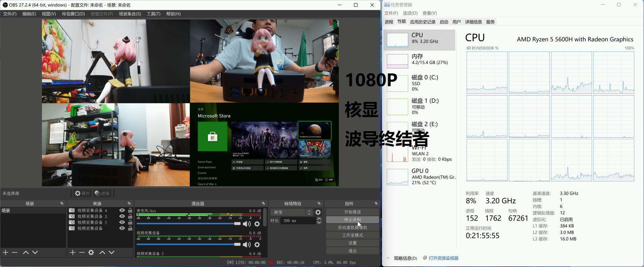Viewport: 644px width, 267px height.
Task: Hide 视频采集设备 2 with its eye icon
Action: (122, 222)
